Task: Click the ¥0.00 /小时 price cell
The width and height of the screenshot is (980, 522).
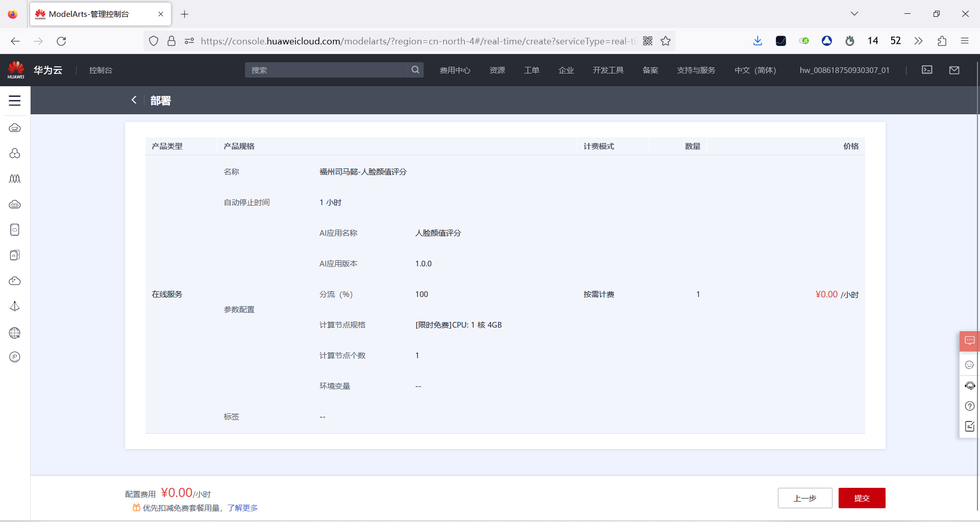Action: (837, 294)
